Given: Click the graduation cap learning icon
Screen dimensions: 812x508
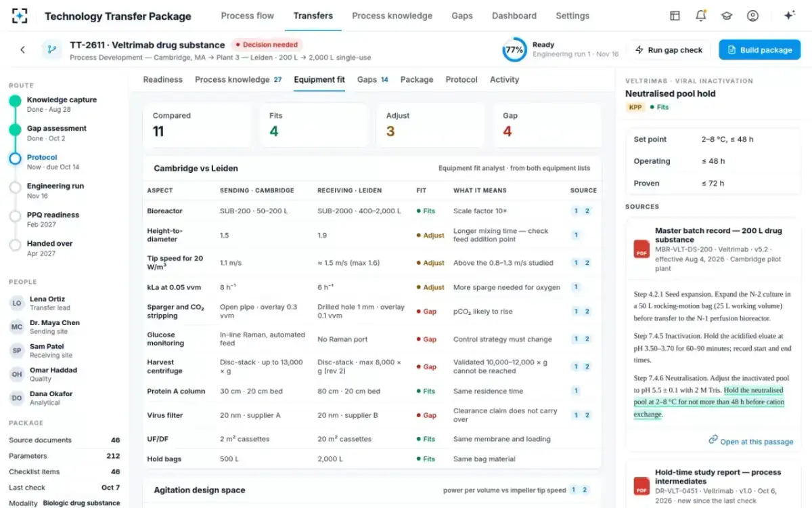Looking at the screenshot, I should pos(727,16).
